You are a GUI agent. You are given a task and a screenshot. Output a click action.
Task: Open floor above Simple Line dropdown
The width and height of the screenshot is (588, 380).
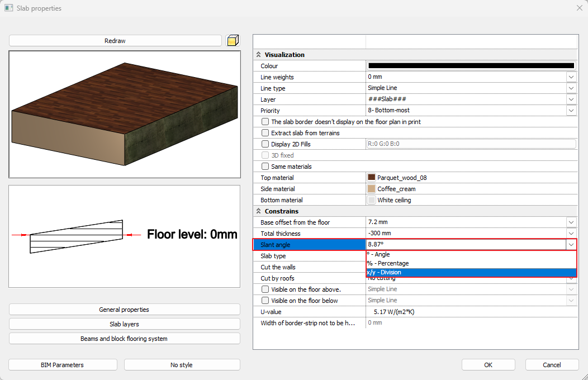pyautogui.click(x=571, y=289)
